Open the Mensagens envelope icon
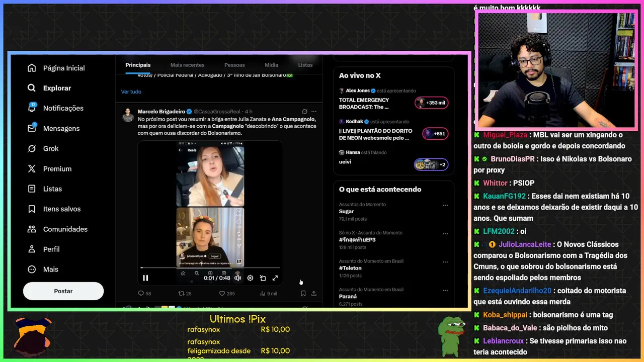 point(32,128)
